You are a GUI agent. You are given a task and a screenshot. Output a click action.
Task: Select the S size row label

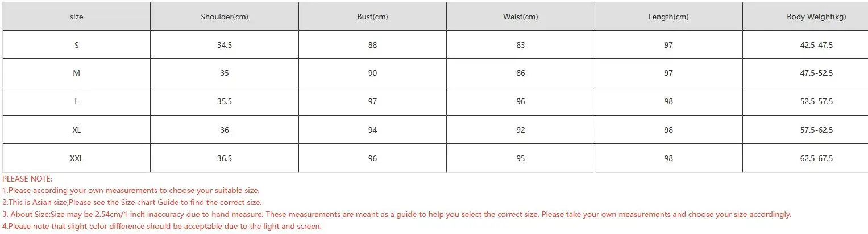[x=76, y=45]
